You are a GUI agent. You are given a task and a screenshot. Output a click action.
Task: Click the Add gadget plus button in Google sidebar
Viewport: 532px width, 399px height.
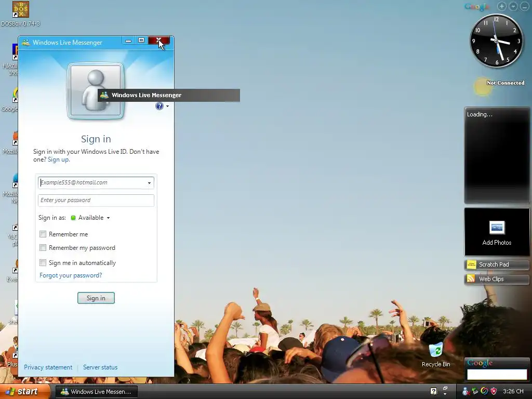point(501,6)
